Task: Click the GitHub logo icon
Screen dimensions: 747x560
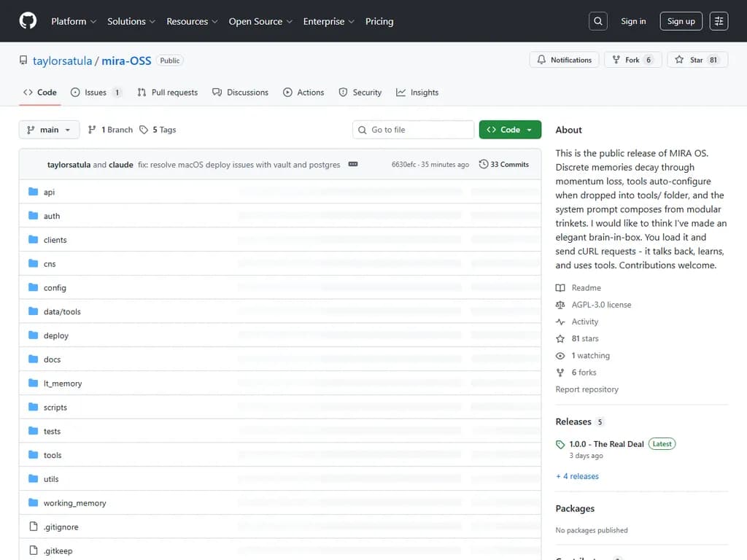Action: [28, 21]
